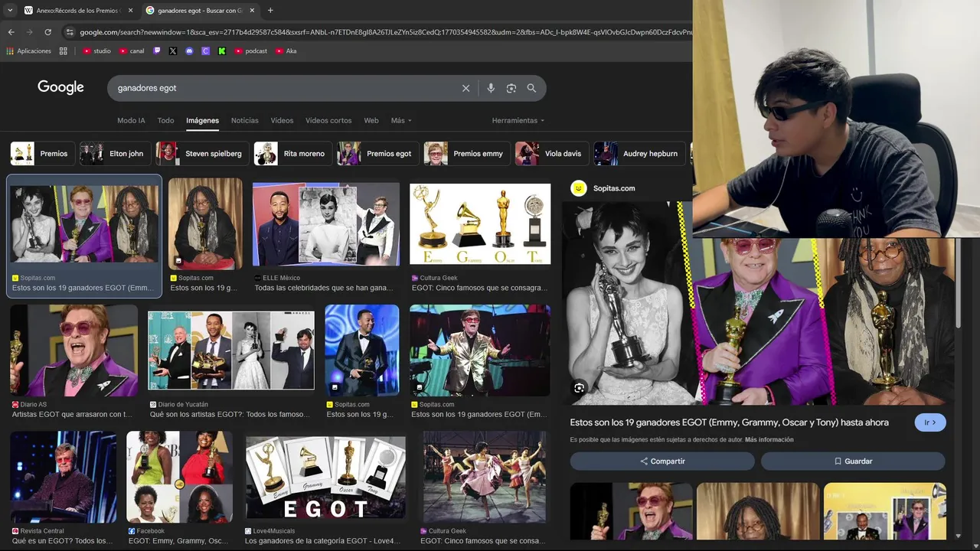Switch to the Web tab
Screen dimensions: 980x551
click(371, 120)
